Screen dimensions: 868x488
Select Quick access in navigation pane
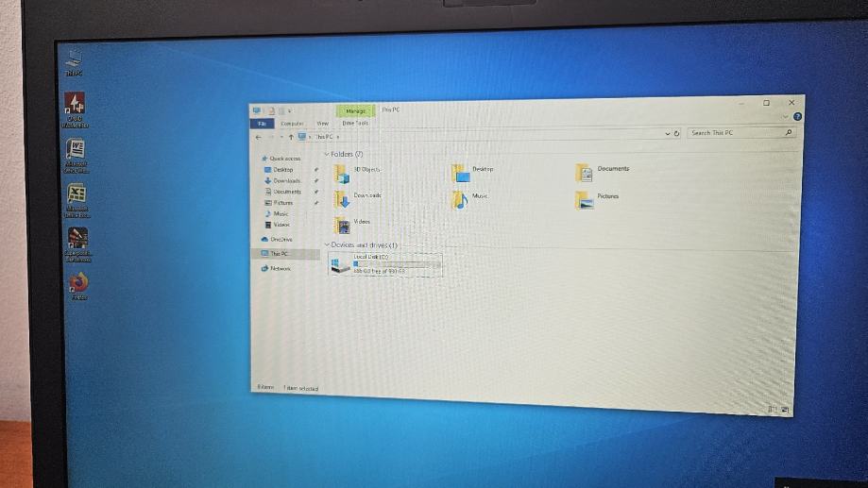(281, 159)
